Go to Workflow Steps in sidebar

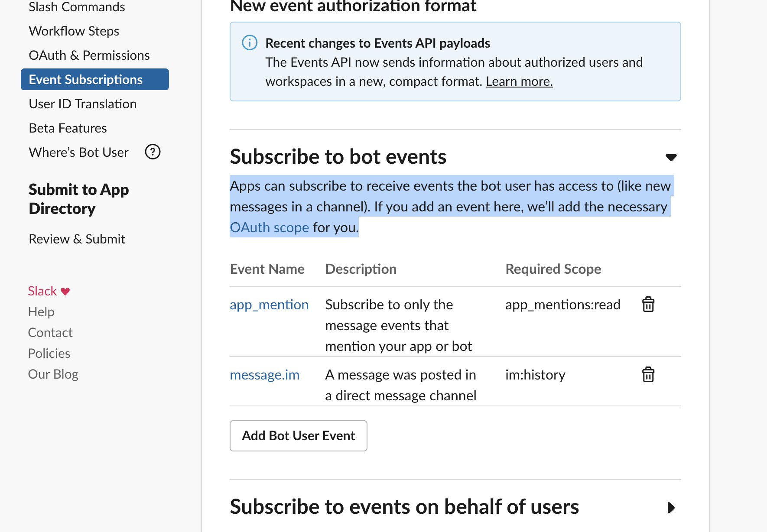[x=74, y=31]
